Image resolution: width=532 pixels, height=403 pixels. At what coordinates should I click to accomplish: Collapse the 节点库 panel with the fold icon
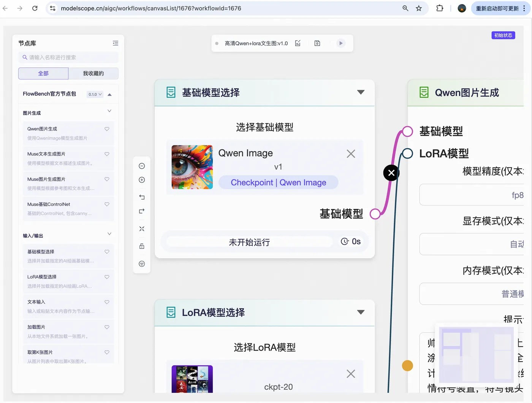coord(116,43)
